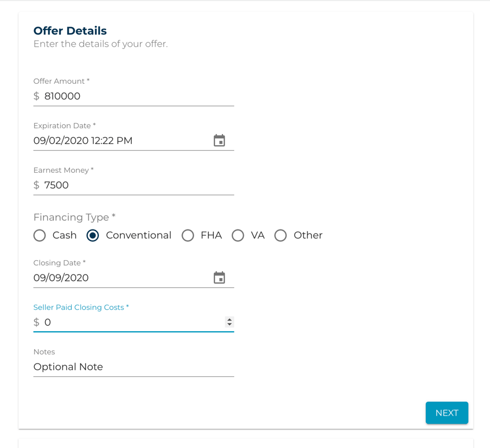Confirm Conventional financing is selected
The image size is (490, 448).
click(x=92, y=235)
